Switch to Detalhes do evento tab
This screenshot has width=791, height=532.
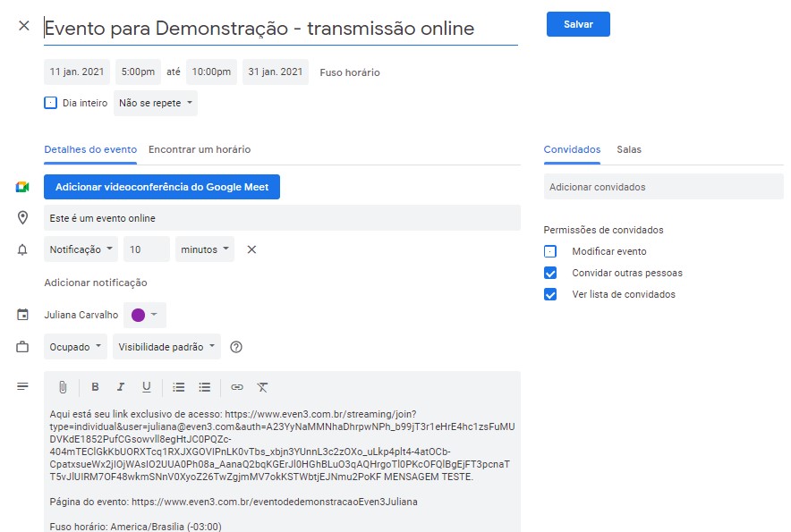90,149
